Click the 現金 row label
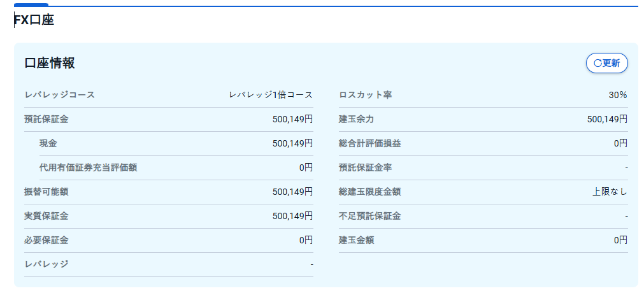 coord(48,143)
